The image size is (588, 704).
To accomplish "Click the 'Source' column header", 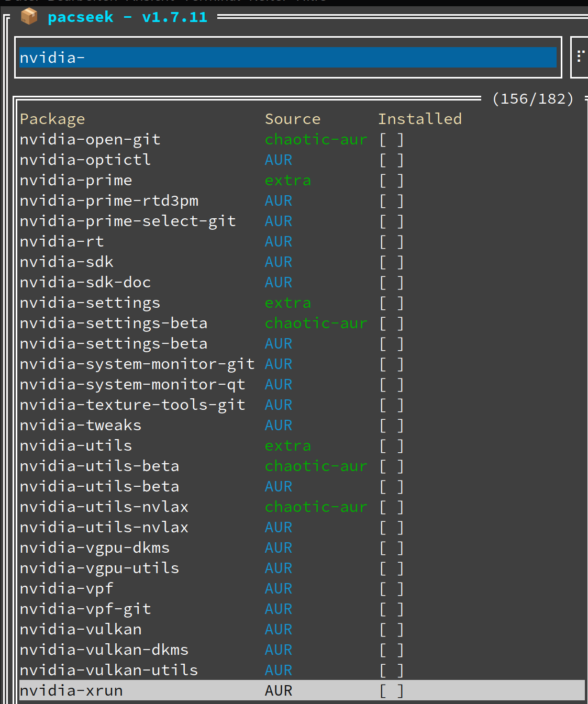I will pos(293,119).
